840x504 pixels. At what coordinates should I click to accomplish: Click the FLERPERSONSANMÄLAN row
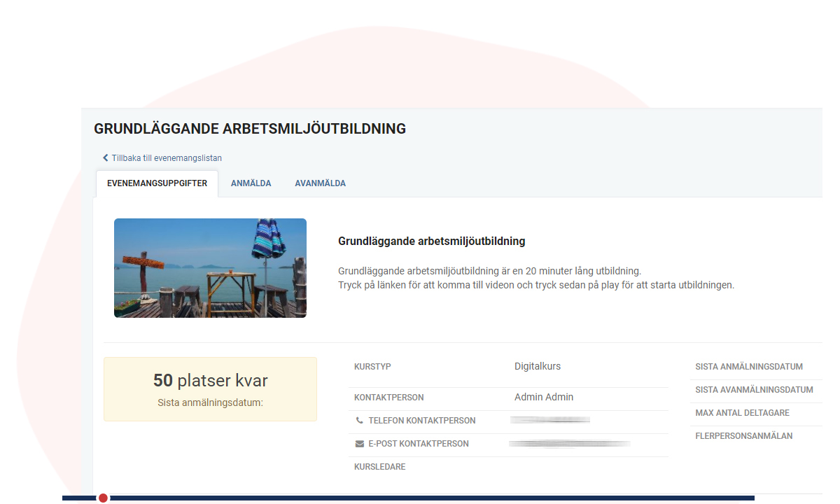tap(744, 435)
